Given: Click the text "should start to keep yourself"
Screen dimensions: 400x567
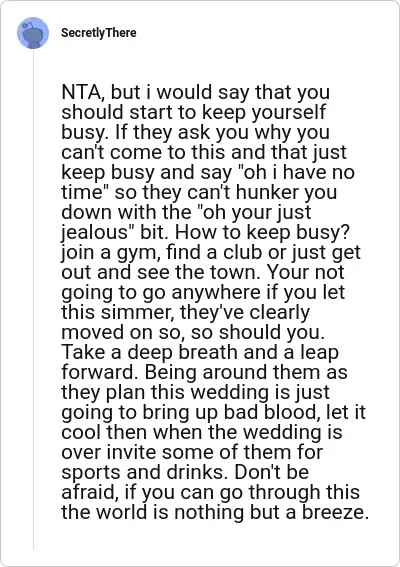Looking at the screenshot, I should (193, 112).
